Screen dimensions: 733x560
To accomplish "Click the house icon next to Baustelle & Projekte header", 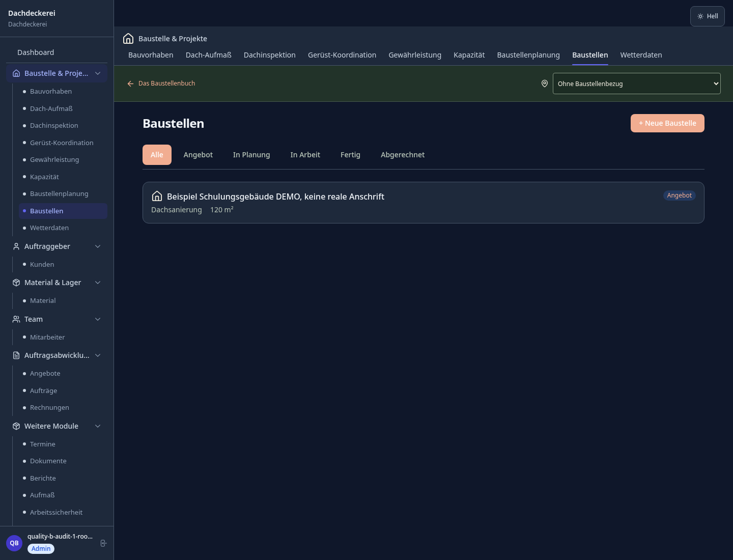I will coord(128,39).
